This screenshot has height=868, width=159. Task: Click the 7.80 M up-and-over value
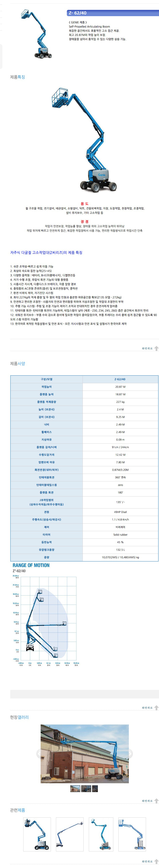(x=120, y=462)
